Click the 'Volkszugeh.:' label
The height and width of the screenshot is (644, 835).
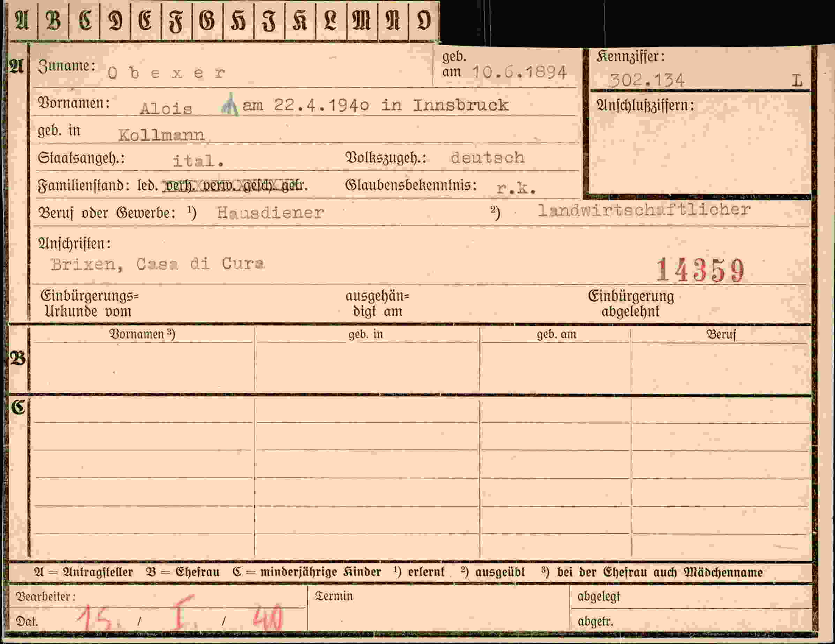point(385,158)
